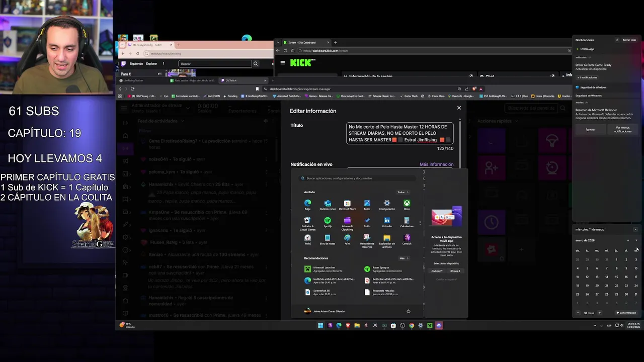Screen dimensions: 644x362
Task: Select day 15 in January calendar
Action: pos(616,277)
